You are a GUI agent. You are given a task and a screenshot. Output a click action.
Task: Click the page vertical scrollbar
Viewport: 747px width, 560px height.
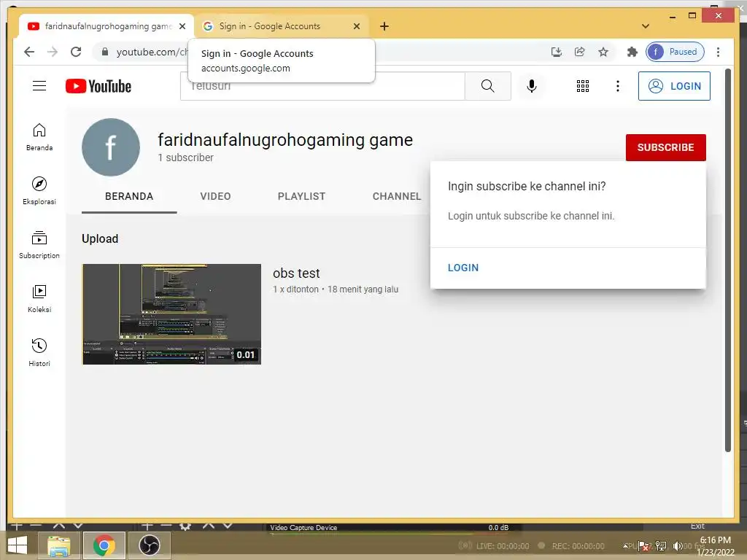(727, 260)
